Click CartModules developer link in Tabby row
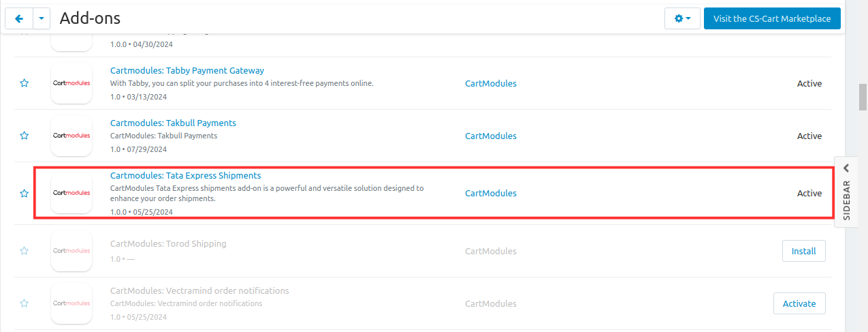 [491, 83]
